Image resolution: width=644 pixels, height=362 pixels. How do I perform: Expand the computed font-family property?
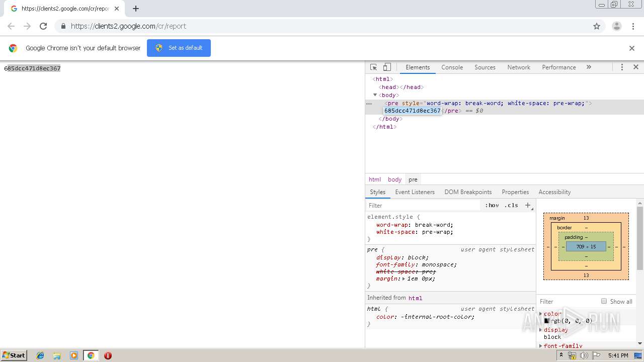coord(541,346)
